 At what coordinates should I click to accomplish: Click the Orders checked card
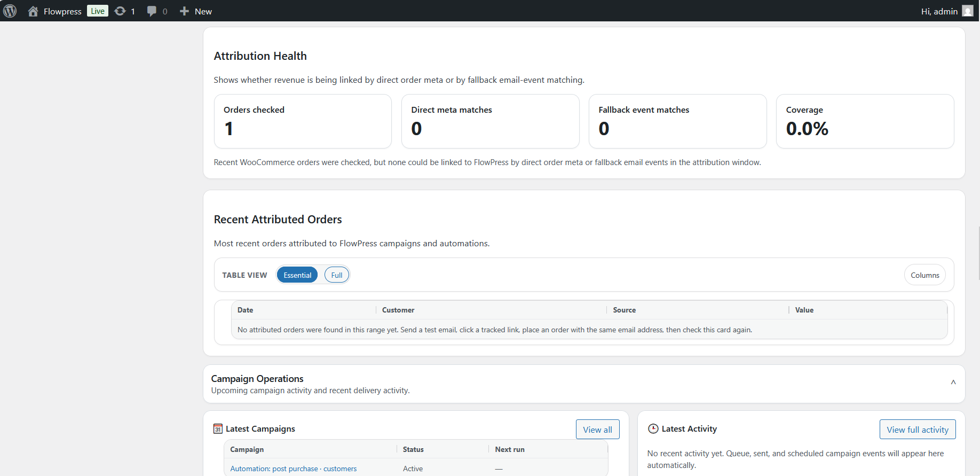click(303, 121)
